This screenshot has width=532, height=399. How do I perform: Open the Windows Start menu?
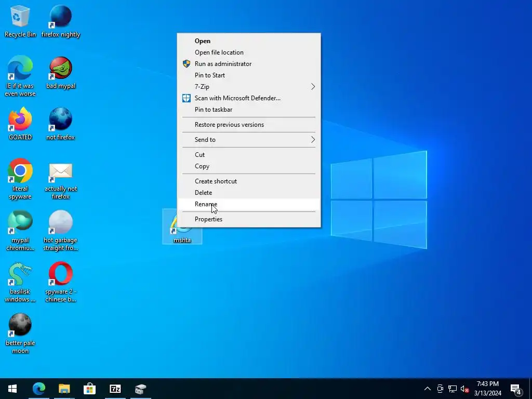coord(12,389)
